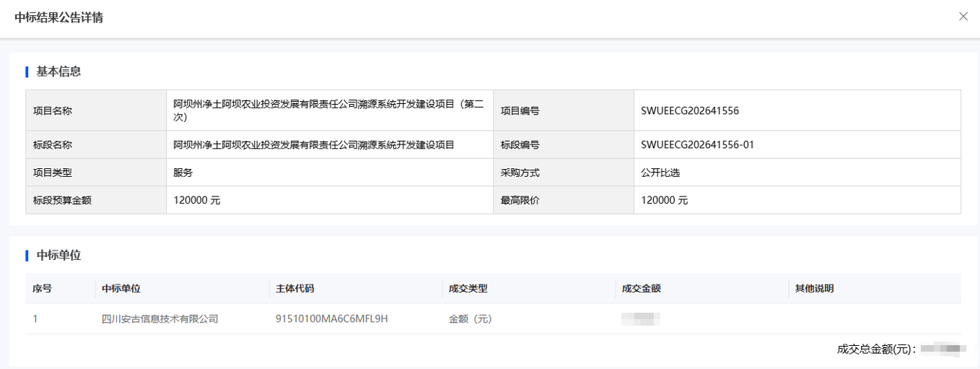The height and width of the screenshot is (369, 980).
Task: Select winner 四川安古信息技术有限公司
Action: (x=160, y=318)
